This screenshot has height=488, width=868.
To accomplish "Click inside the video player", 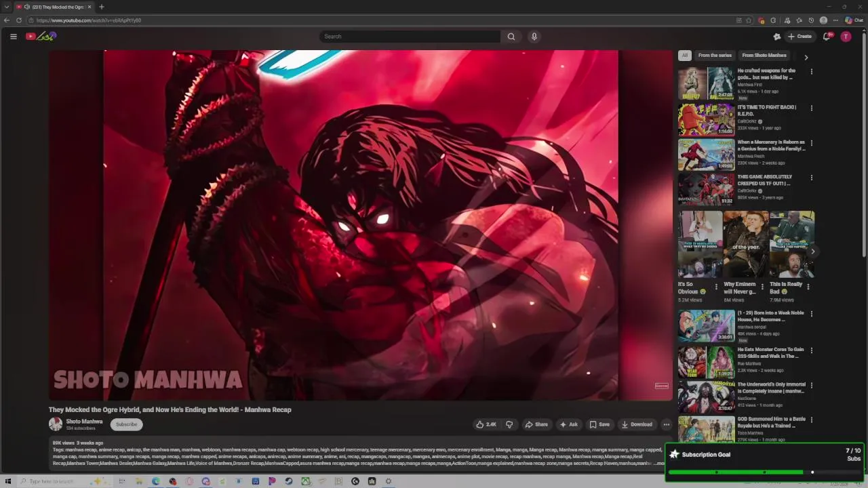I will pyautogui.click(x=360, y=225).
